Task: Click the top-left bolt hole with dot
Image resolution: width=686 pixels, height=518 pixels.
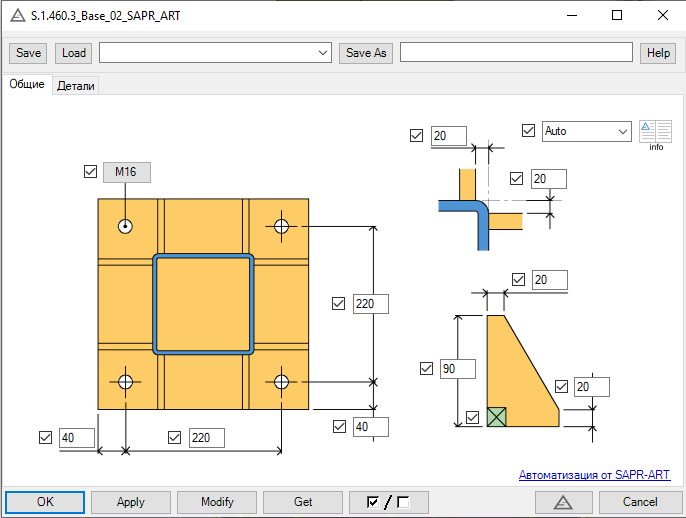Action: pyautogui.click(x=126, y=226)
